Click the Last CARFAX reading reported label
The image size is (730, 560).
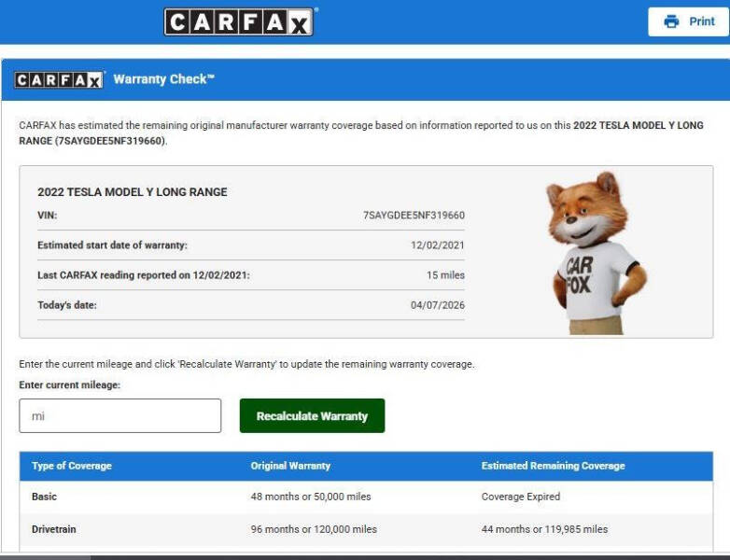pyautogui.click(x=144, y=275)
